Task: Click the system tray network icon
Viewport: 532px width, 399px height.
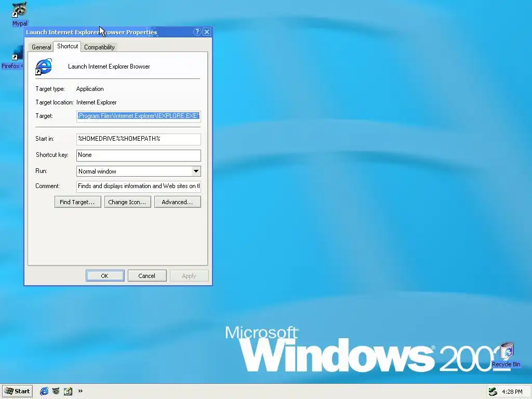Action: tap(493, 392)
